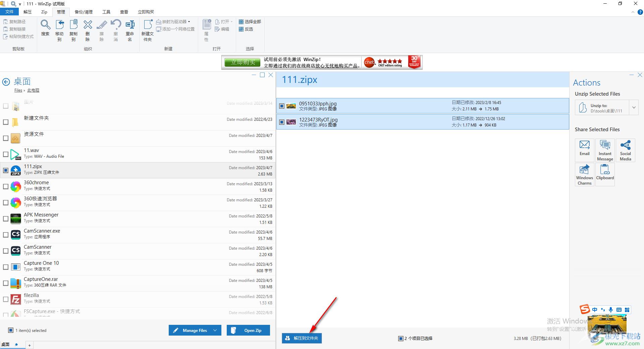This screenshot has width=644, height=349.
Task: Click Unzip to D:\tools\桌面\111 button
Action: pos(602,108)
